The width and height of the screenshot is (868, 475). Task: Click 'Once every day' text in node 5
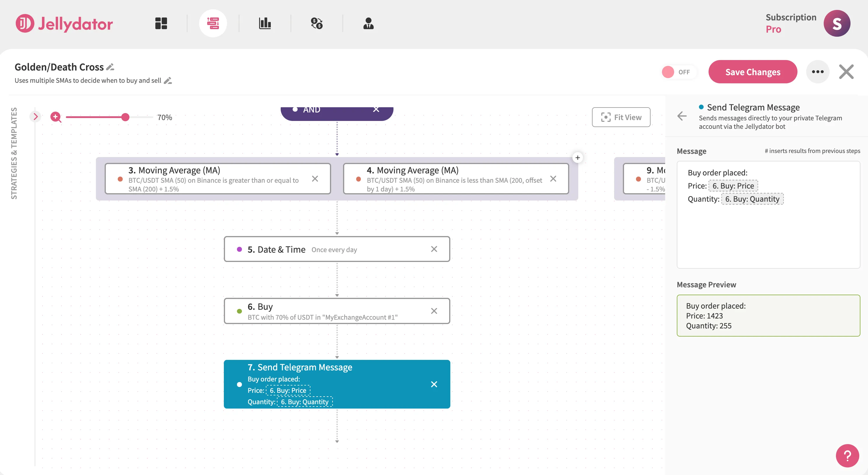click(334, 250)
